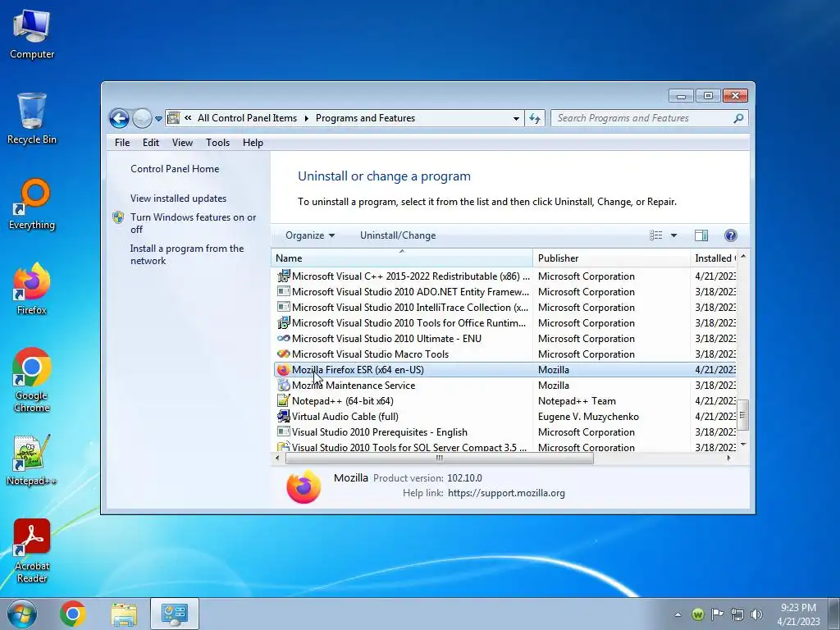
Task: Sort by the Name column header
Action: (402, 258)
